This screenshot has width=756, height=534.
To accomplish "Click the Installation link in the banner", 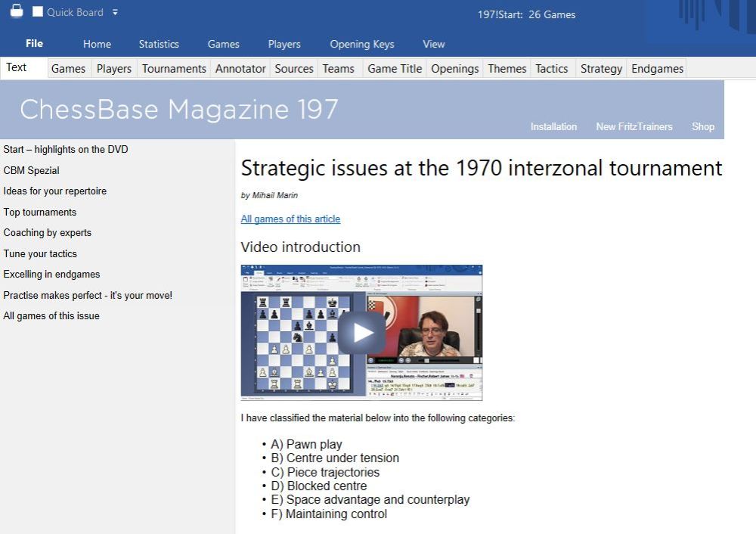I will (x=553, y=127).
